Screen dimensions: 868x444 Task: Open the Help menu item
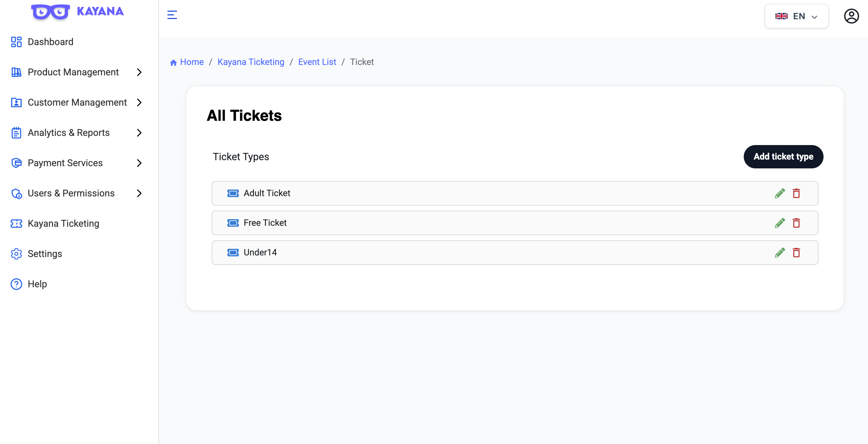point(37,284)
